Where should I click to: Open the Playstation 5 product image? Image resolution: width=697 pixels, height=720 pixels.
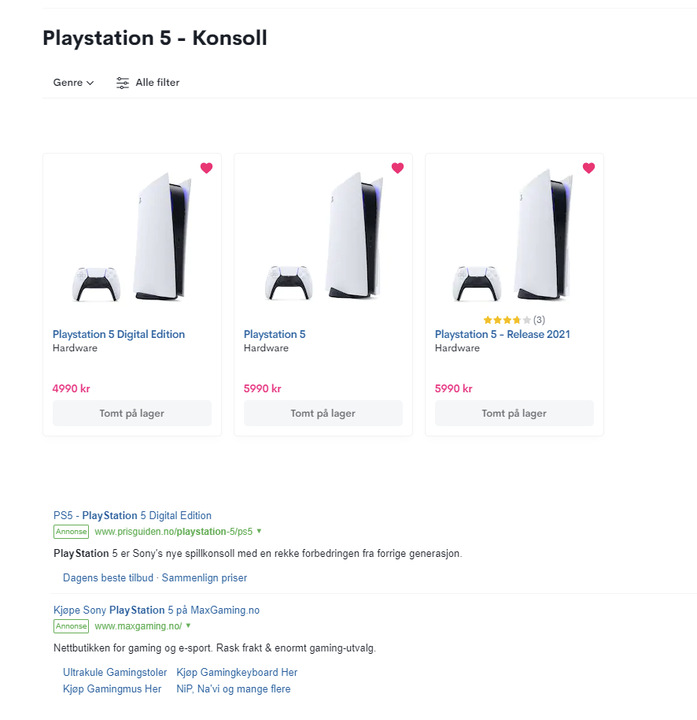(x=323, y=237)
